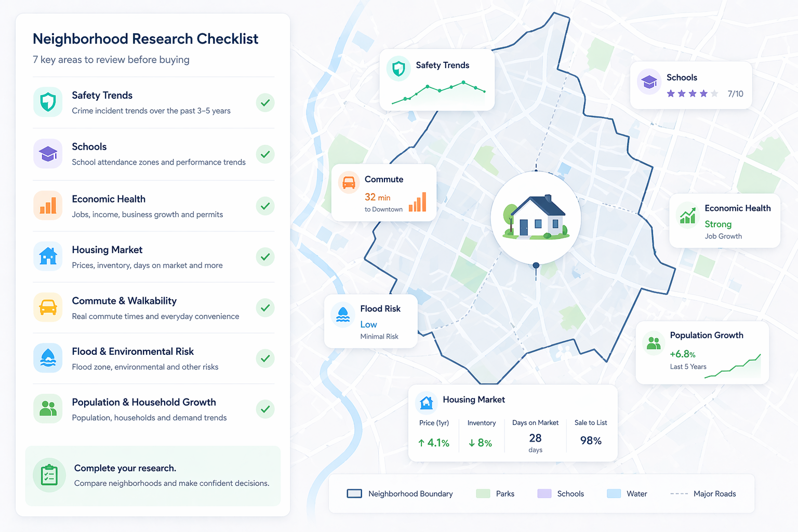Click the location pin dot below house marker
This screenshot has height=532, width=798.
point(536,265)
